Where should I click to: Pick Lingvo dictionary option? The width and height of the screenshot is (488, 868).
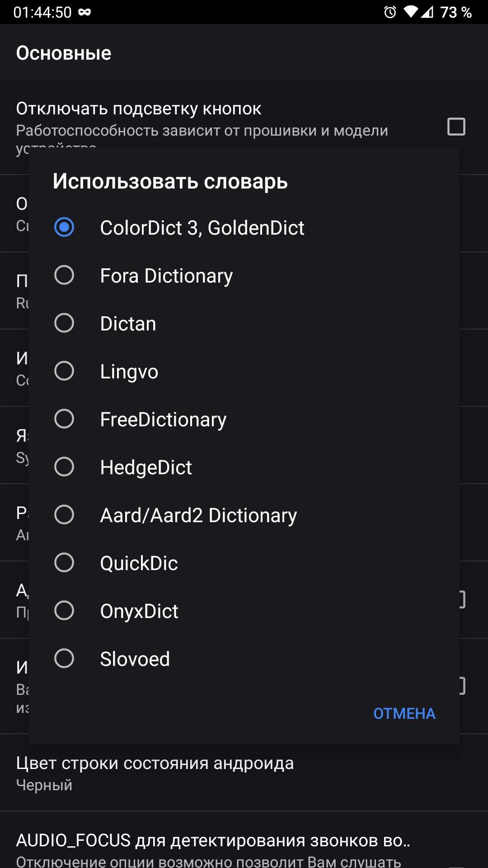coord(64,371)
